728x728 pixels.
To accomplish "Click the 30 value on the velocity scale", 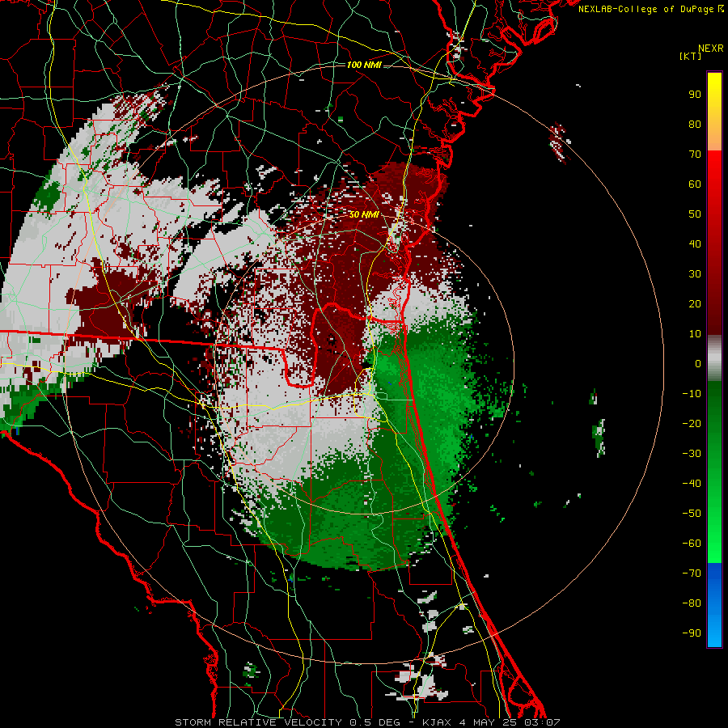I will 695,274.
